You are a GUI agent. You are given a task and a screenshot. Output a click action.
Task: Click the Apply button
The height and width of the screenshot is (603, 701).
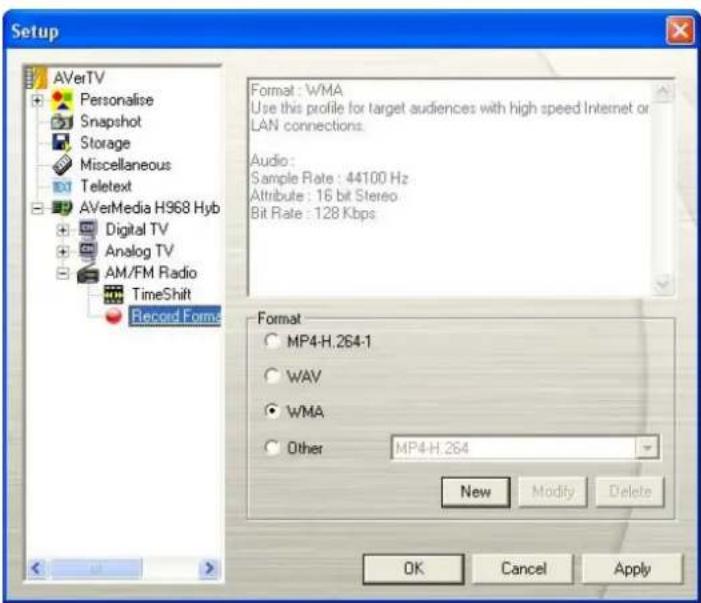tap(633, 569)
